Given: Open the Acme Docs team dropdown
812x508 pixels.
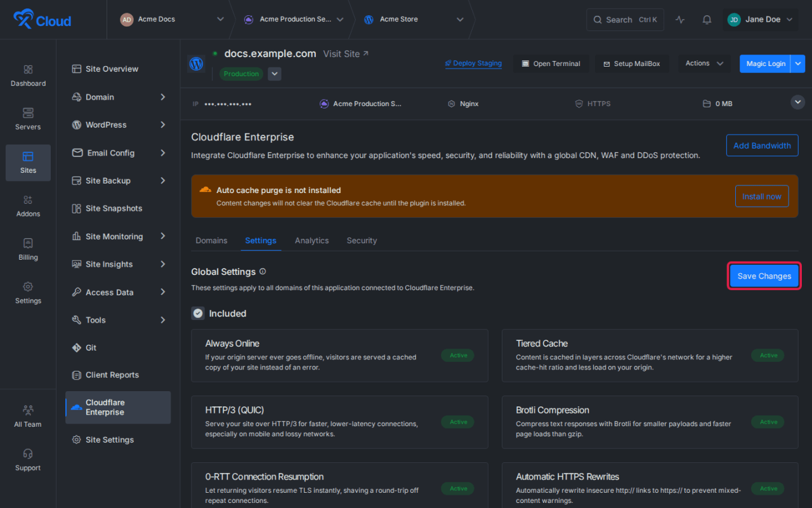Looking at the screenshot, I should (171, 20).
